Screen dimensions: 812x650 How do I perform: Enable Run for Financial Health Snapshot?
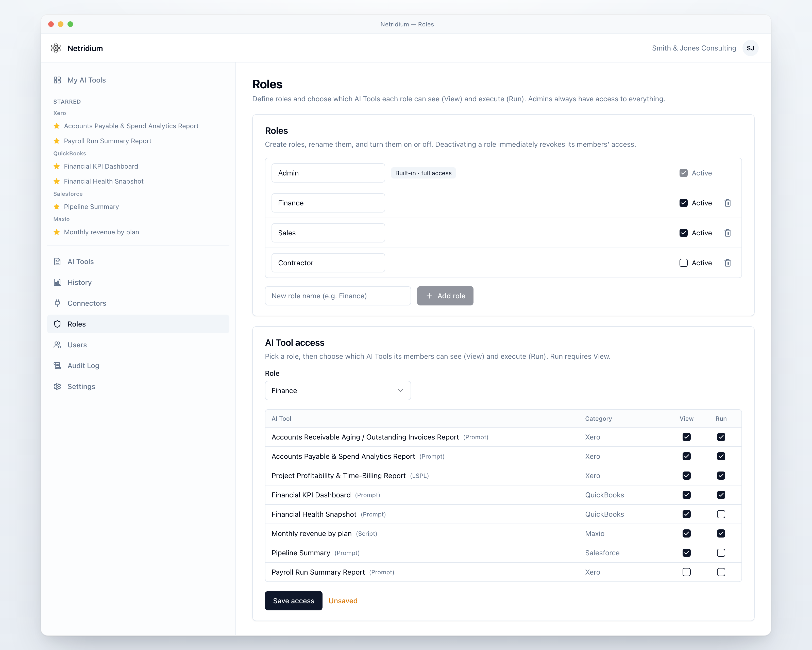[x=721, y=514]
